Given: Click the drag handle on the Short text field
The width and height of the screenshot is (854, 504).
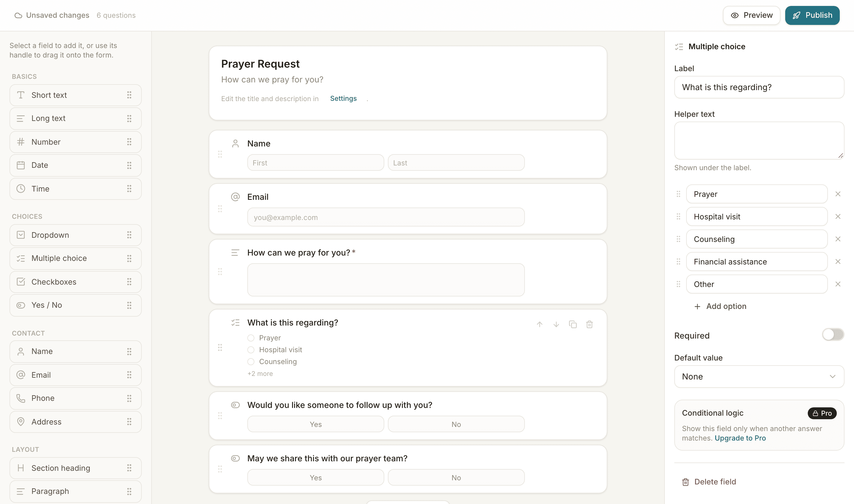Looking at the screenshot, I should 129,95.
